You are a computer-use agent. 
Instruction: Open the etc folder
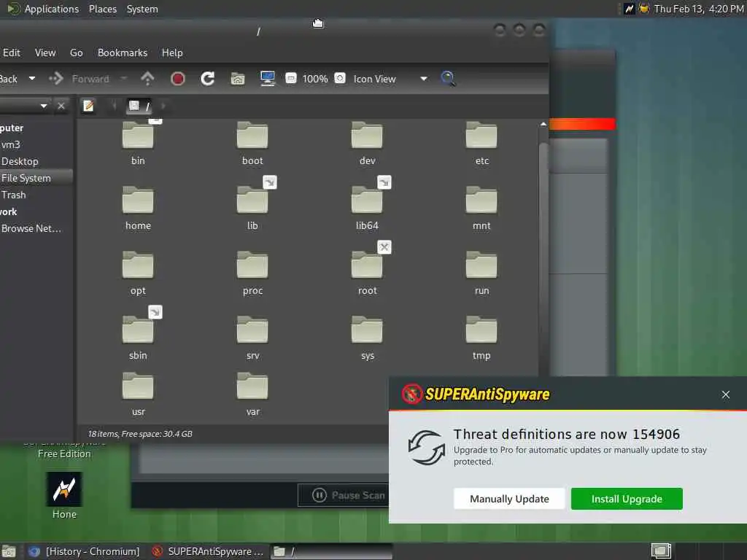481,142
